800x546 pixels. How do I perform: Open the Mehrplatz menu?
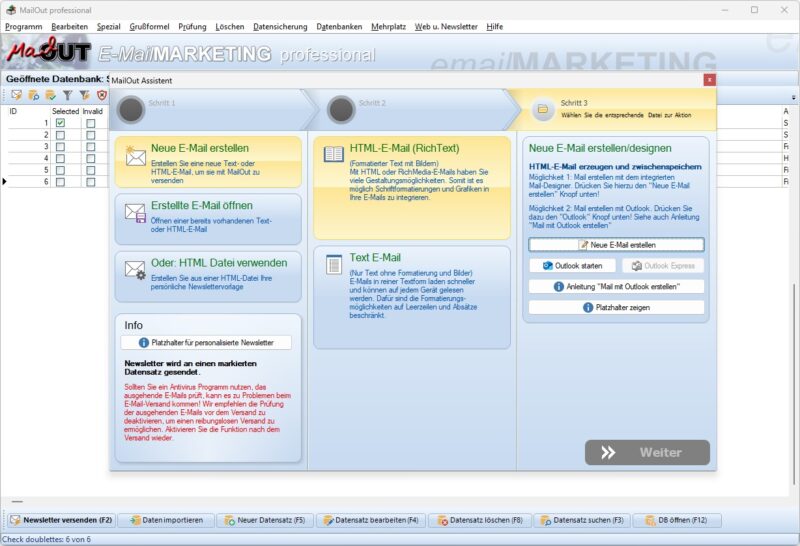pyautogui.click(x=388, y=27)
